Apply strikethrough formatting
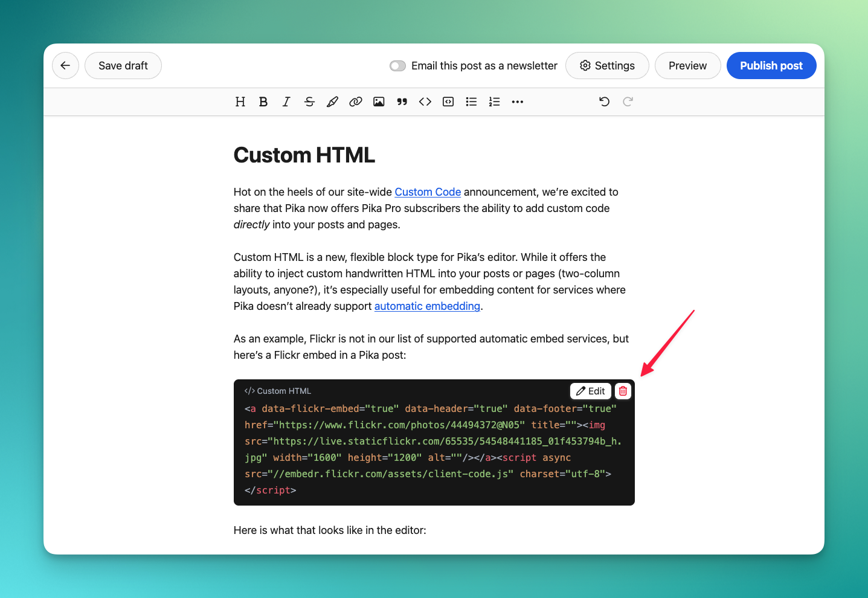This screenshot has height=598, width=868. [309, 101]
